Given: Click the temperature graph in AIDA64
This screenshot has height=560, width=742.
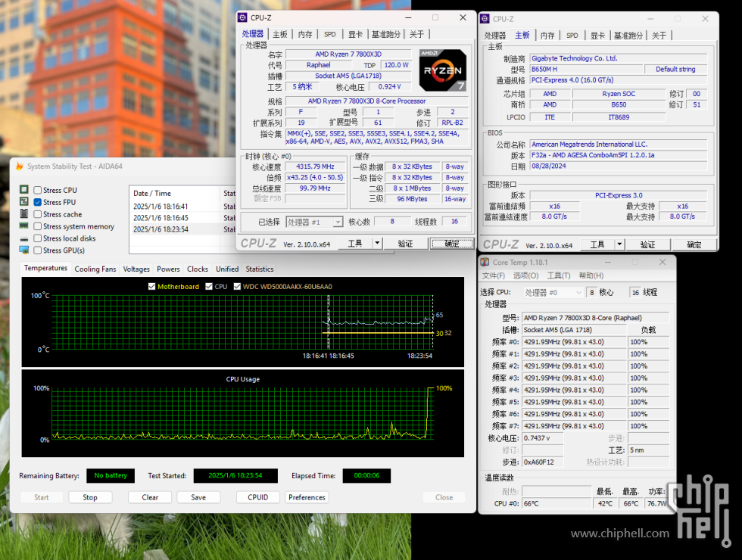Looking at the screenshot, I should tap(243, 322).
